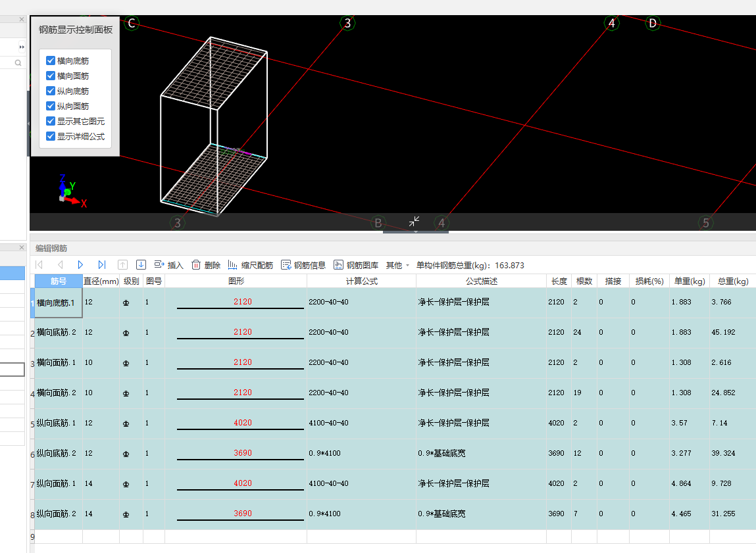
Task: Click the 根数 column header
Action: click(x=584, y=281)
